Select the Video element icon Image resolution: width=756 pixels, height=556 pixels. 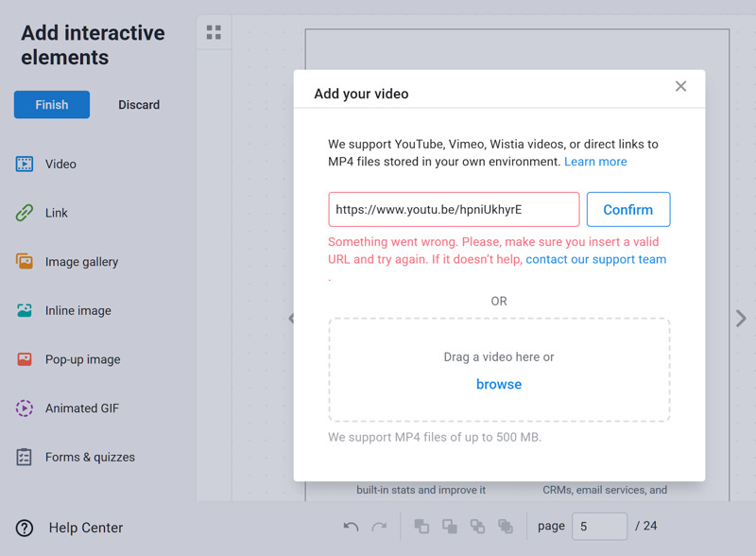tap(25, 165)
